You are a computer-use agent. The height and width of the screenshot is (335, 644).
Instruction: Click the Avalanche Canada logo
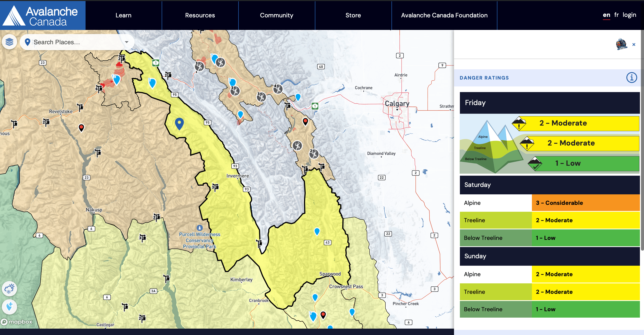pyautogui.click(x=43, y=15)
